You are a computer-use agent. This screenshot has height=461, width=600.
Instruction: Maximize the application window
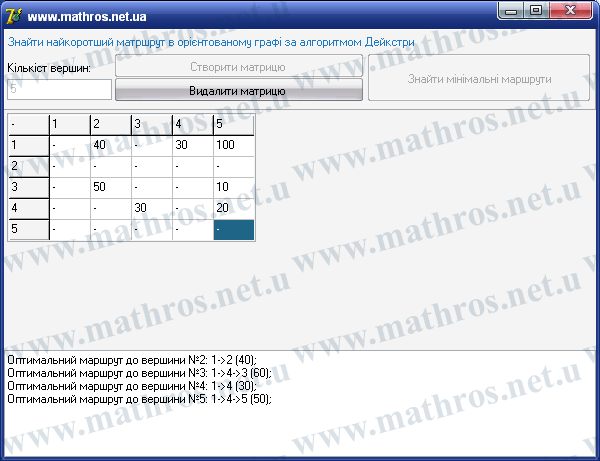[536, 11]
